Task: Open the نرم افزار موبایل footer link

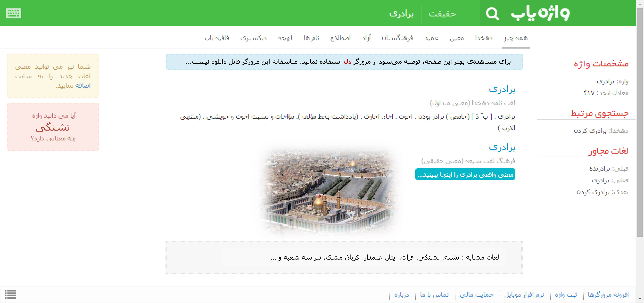Action: pos(524,295)
